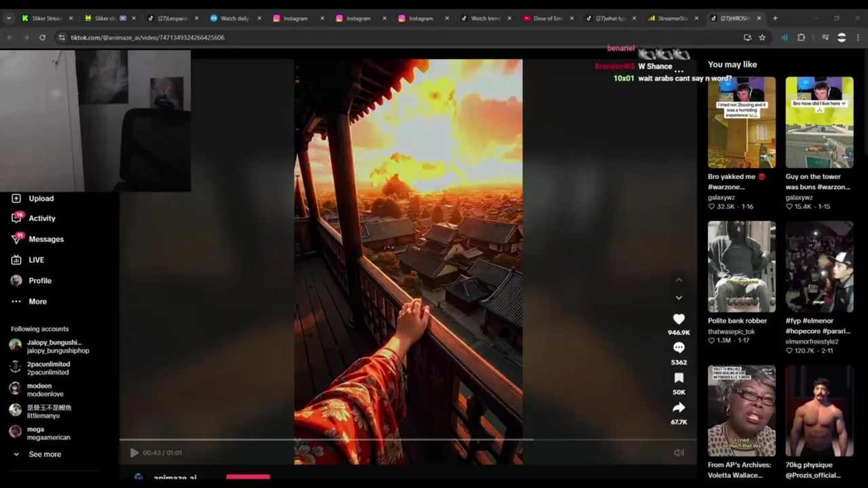Screen dimensions: 868x488
Task: Open the tab search dropdown arrow
Action: pyautogui.click(x=8, y=18)
